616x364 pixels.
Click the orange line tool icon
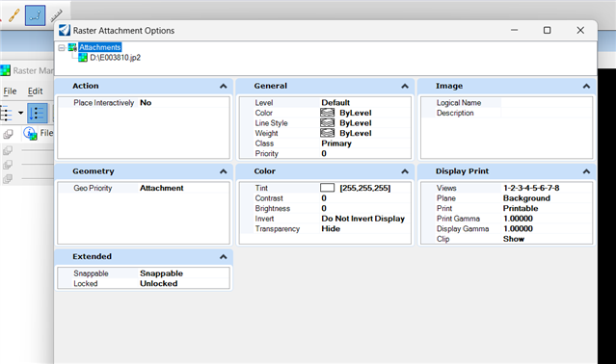tap(14, 15)
